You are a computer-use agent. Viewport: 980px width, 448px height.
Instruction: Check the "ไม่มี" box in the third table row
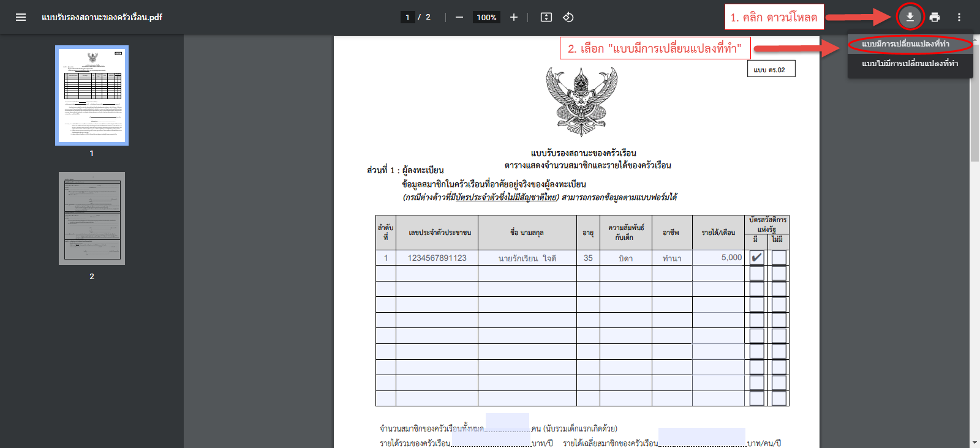(x=779, y=289)
